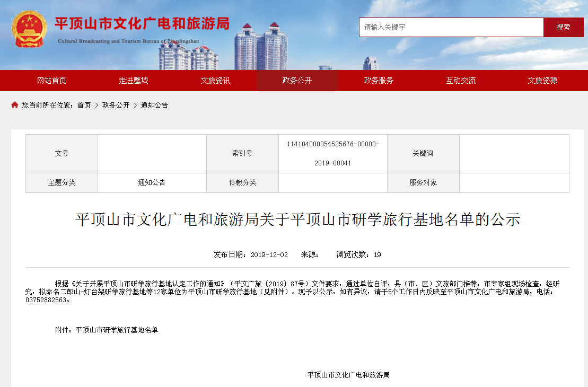The image size is (588, 387).
Task: Click the 体裁分类 table header cell
Action: point(243,182)
